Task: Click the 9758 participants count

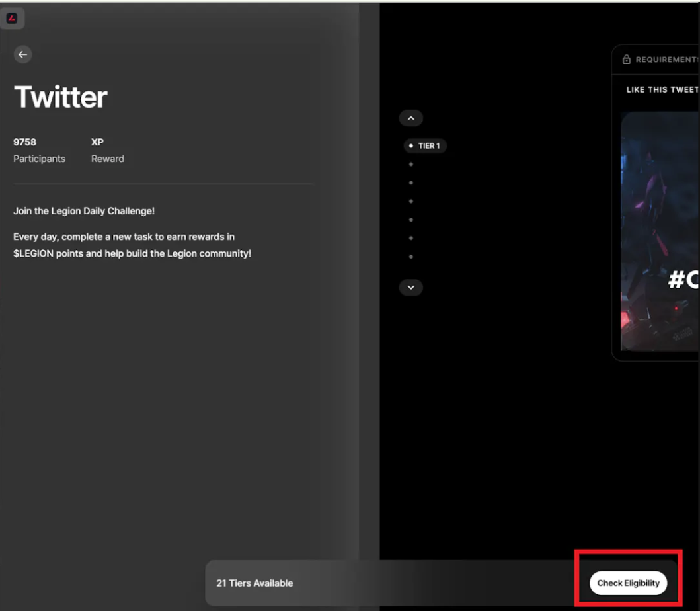Action: click(24, 142)
